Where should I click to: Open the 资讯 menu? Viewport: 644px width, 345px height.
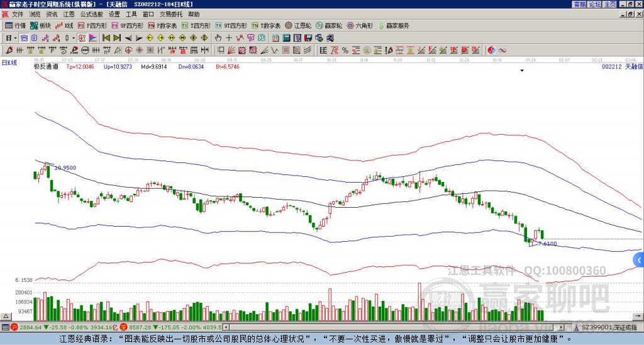52,14
